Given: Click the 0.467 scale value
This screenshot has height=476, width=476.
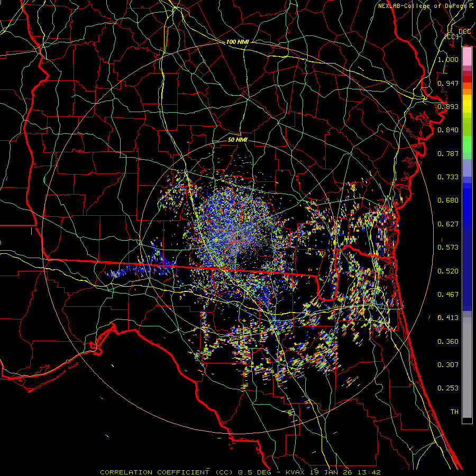Looking at the screenshot, I should 448,295.
